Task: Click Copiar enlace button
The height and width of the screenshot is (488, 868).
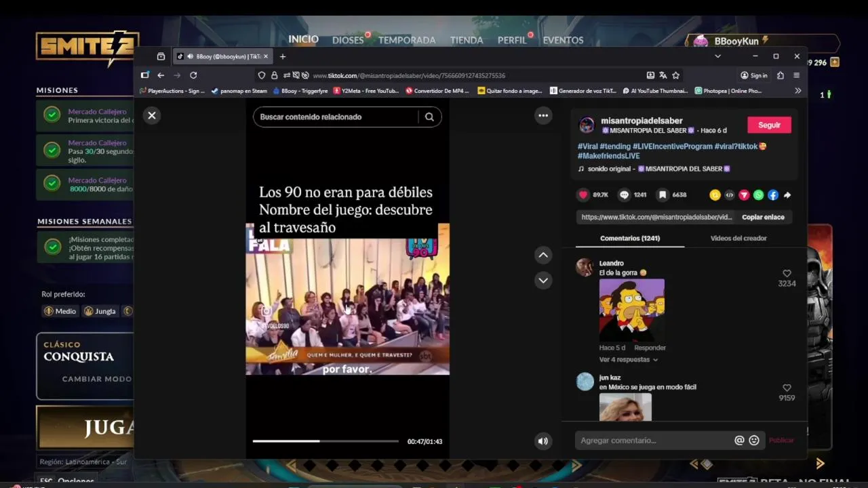Action: 763,217
